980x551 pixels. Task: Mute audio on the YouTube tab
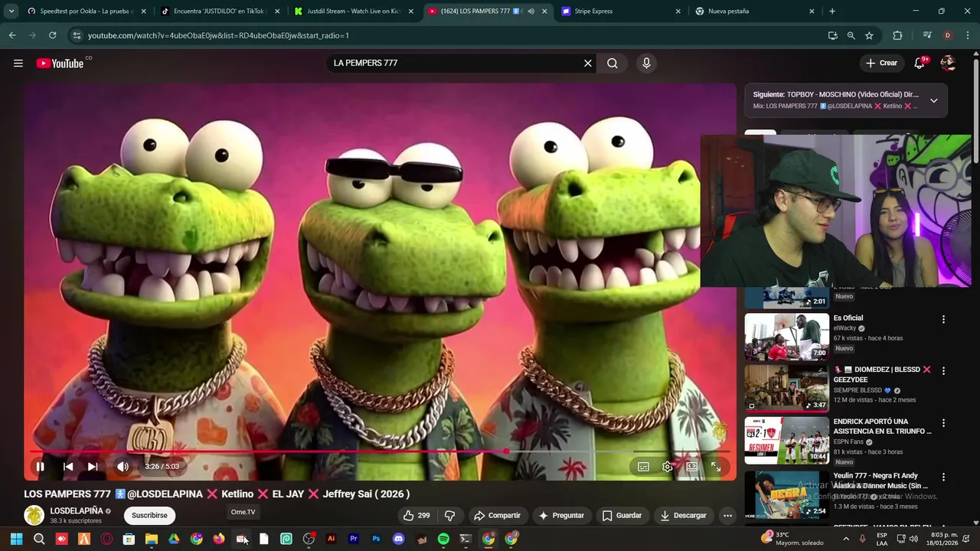531,11
